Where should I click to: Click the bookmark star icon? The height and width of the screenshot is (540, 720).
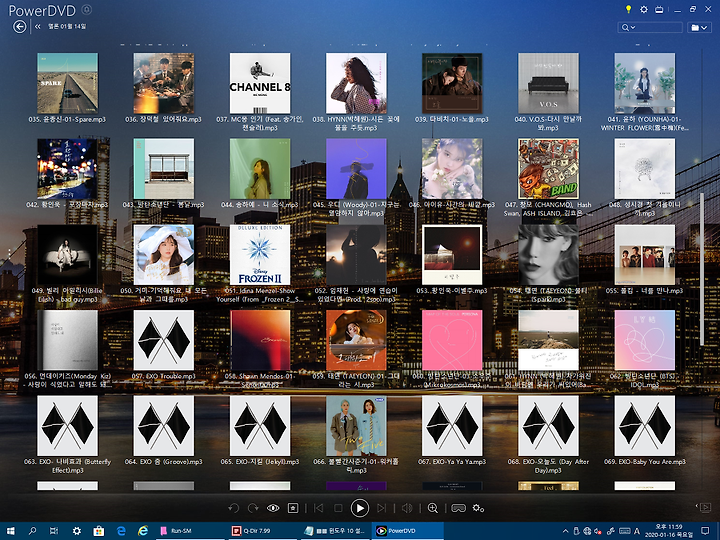[292, 508]
